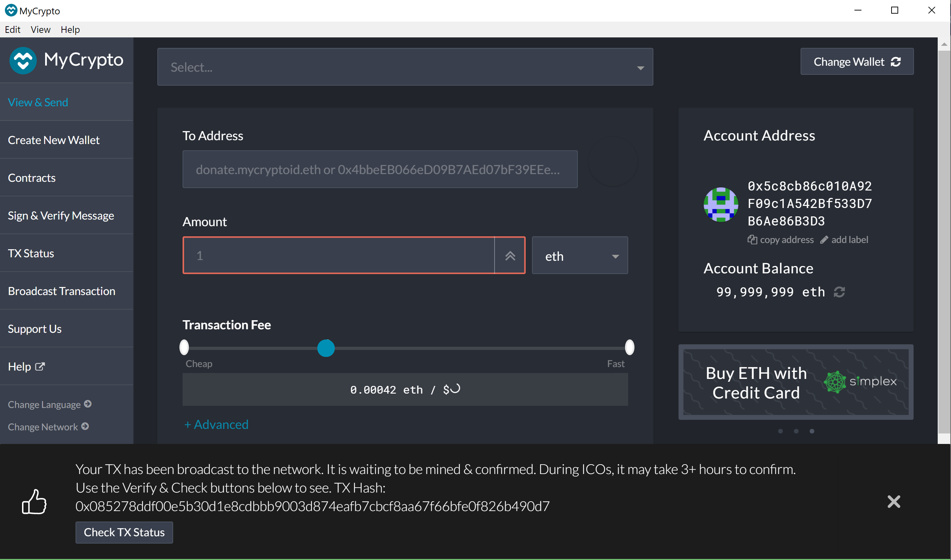Click the 0.00042 eth fee value
951x560 pixels.
point(386,389)
